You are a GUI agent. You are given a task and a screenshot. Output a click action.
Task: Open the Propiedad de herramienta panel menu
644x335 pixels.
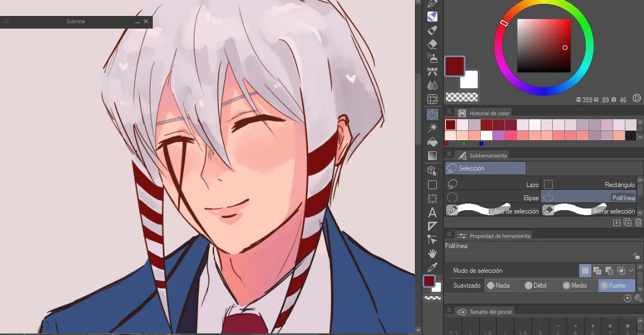[x=449, y=234]
